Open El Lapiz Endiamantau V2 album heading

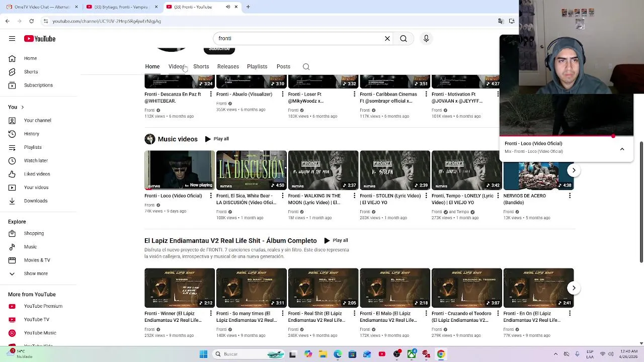click(230, 241)
